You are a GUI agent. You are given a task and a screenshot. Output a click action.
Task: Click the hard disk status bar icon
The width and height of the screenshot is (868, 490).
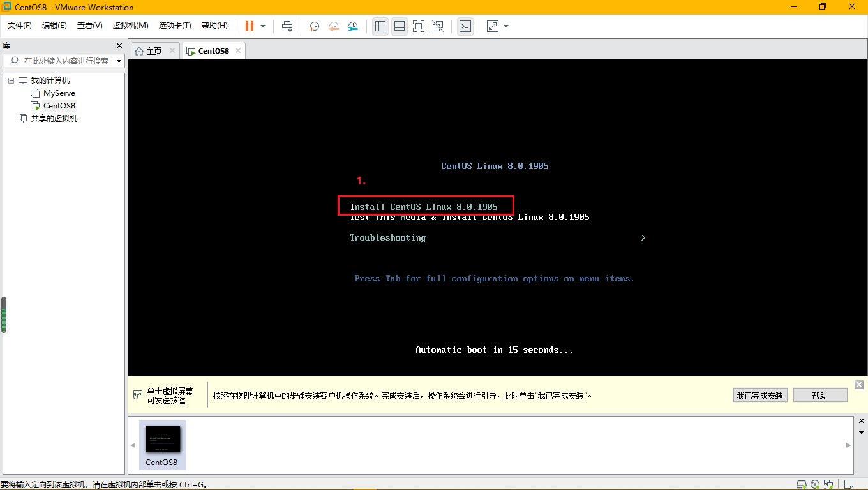tap(802, 484)
